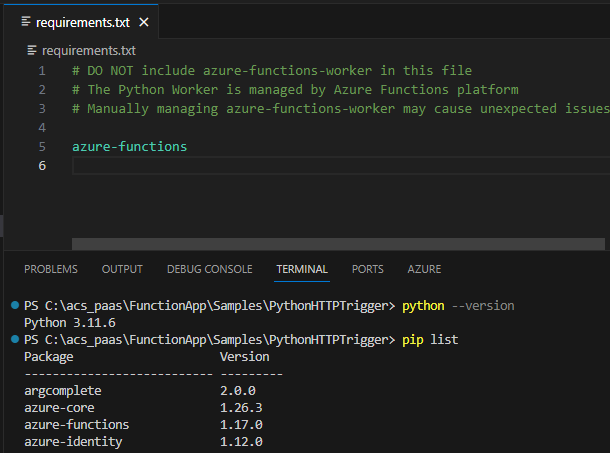Close the requirements.txt editor tab
The image size is (610, 453).
(x=144, y=22)
